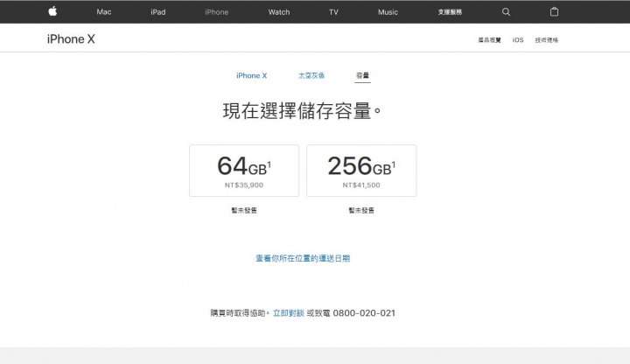This screenshot has width=630, height=364.
Task: Open the Mac menu item
Action: tap(103, 12)
